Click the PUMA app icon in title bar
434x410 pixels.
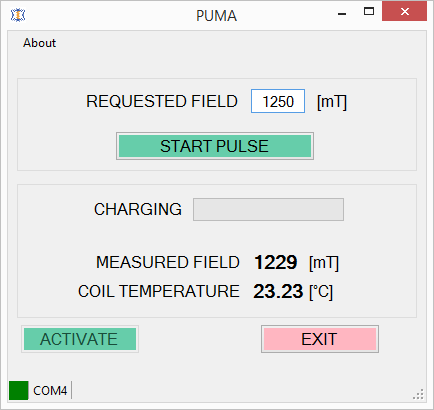pos(18,15)
